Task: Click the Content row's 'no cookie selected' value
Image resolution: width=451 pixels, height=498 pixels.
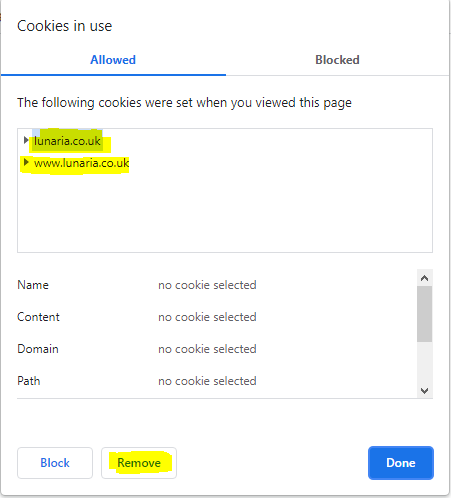Action: 207,317
